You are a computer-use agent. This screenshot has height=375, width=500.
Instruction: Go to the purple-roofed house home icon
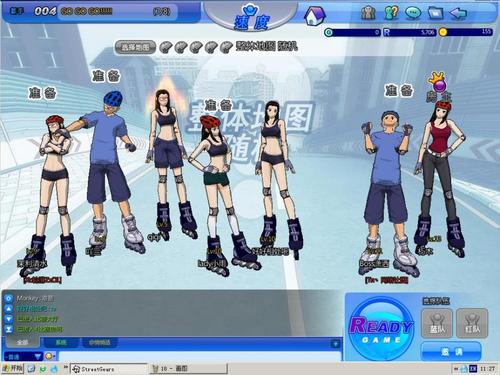314,16
